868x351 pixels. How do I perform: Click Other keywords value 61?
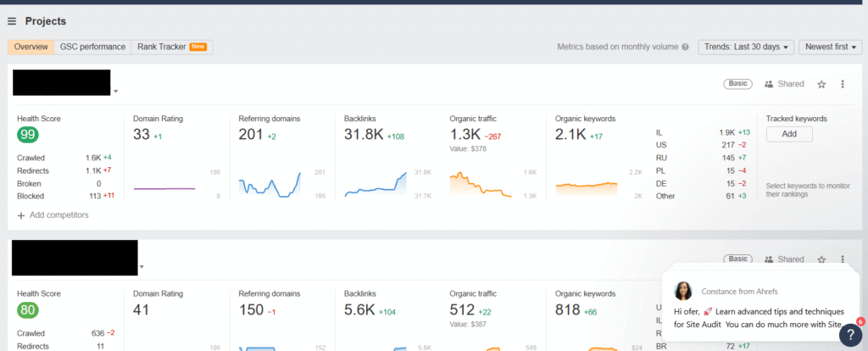(x=730, y=196)
